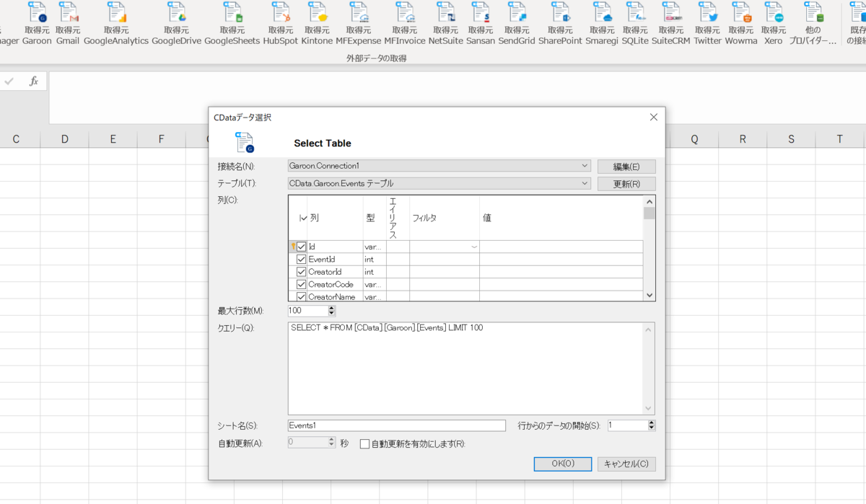Select Excel column header R

pos(743,139)
